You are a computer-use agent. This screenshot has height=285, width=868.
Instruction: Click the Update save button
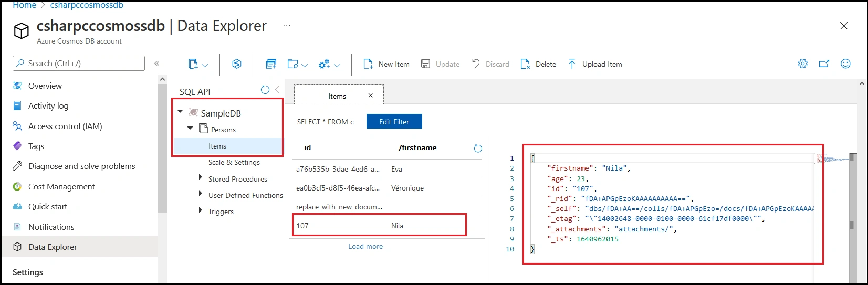[440, 64]
